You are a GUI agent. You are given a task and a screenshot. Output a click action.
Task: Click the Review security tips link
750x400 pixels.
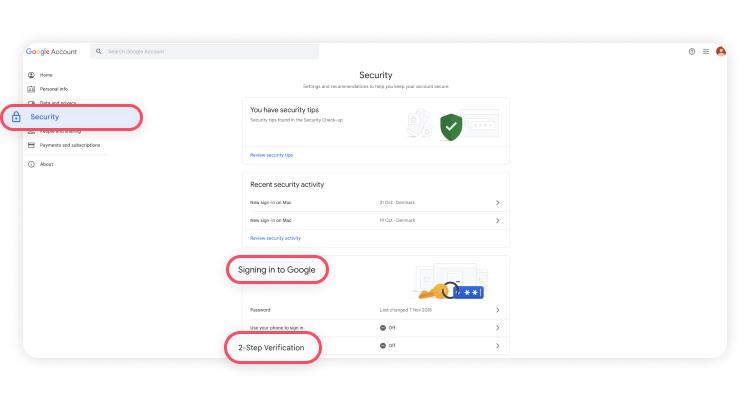[x=271, y=155]
